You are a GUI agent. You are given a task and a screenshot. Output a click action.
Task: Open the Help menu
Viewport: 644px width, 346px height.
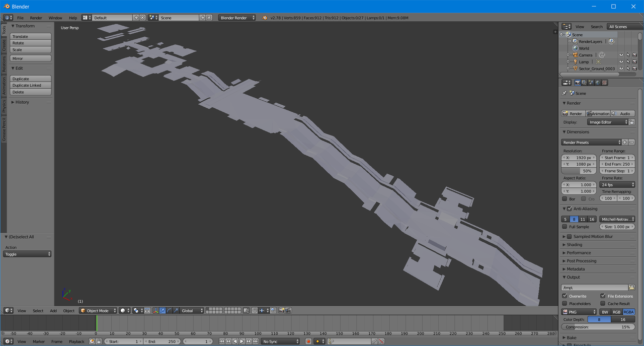tap(73, 18)
